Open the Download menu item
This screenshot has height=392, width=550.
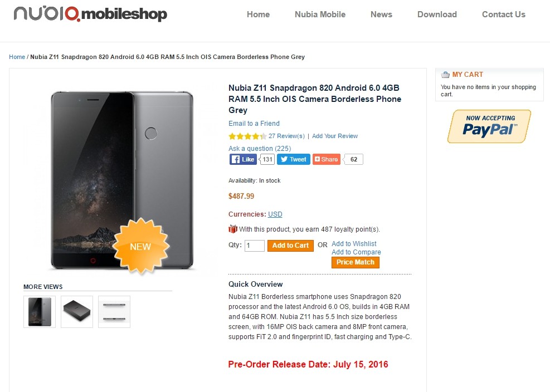(437, 14)
